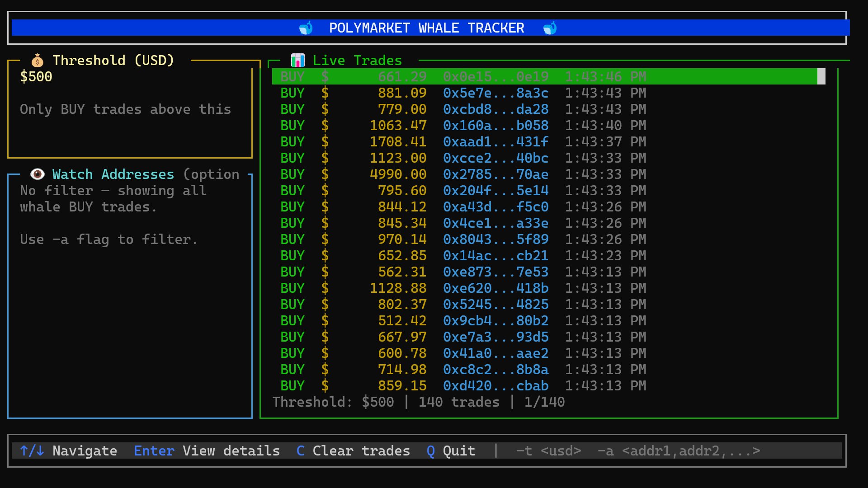Click the -t <usd> flag hint in footer
Image resolution: width=868 pixels, height=488 pixels.
[x=549, y=450]
